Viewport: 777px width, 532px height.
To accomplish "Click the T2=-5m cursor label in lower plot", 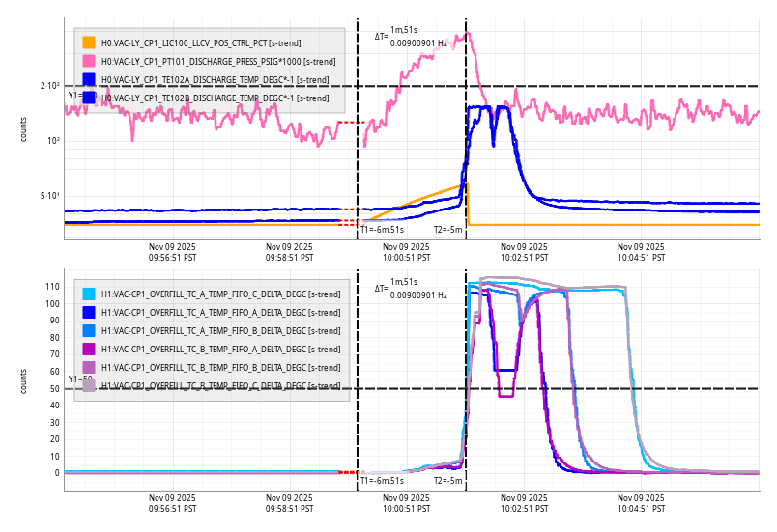I will (448, 480).
